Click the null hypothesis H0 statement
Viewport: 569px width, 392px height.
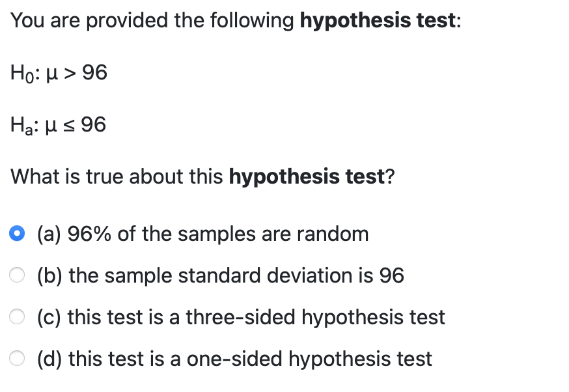tap(59, 73)
